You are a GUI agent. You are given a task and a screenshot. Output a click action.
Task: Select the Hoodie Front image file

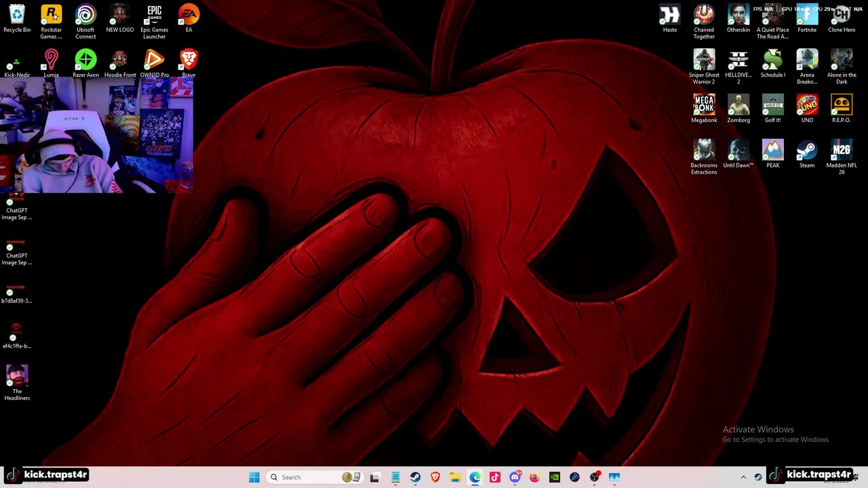tap(120, 64)
